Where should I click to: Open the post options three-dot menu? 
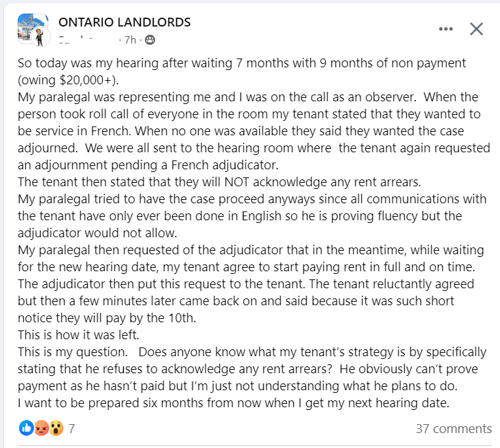[446, 29]
